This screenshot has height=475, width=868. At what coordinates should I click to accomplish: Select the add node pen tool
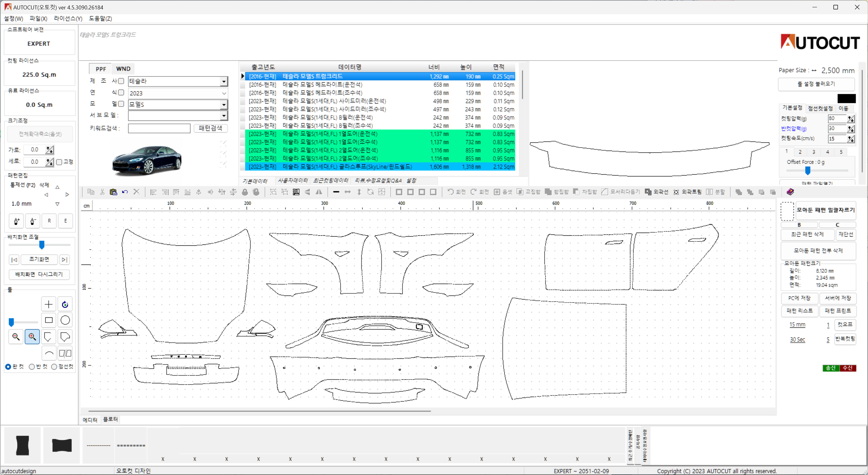[x=16, y=221]
